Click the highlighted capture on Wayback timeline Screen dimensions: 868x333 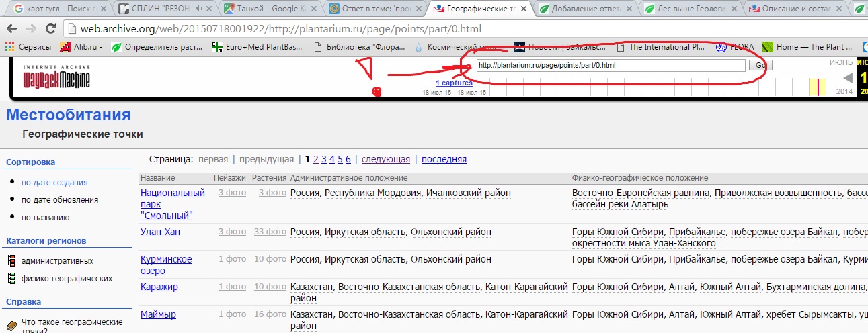[x=818, y=87]
